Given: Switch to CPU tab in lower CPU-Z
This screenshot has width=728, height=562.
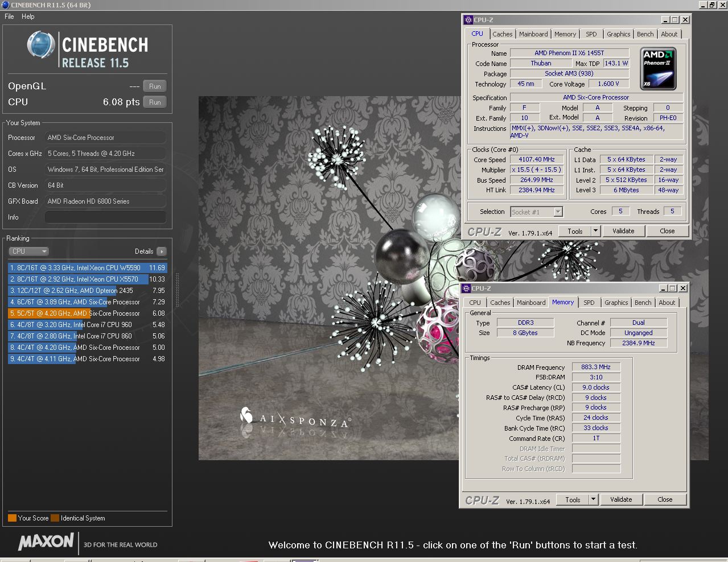Looking at the screenshot, I should [475, 303].
